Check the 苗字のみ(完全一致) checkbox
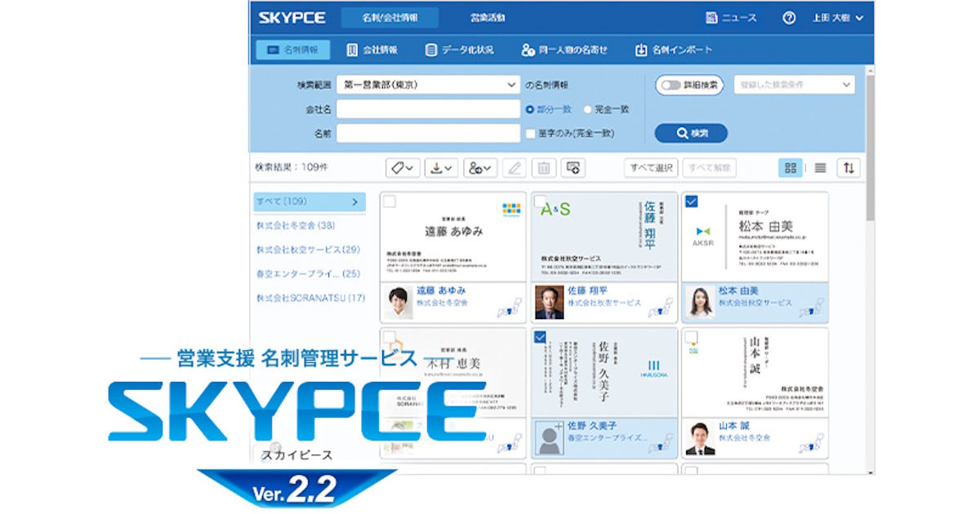This screenshot has height=514, width=980. click(x=530, y=133)
